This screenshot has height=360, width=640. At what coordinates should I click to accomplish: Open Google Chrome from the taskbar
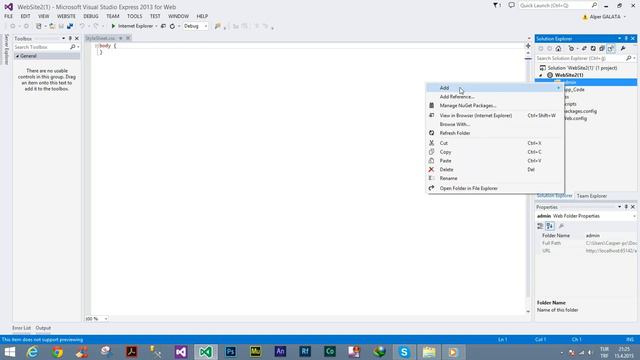click(x=58, y=352)
